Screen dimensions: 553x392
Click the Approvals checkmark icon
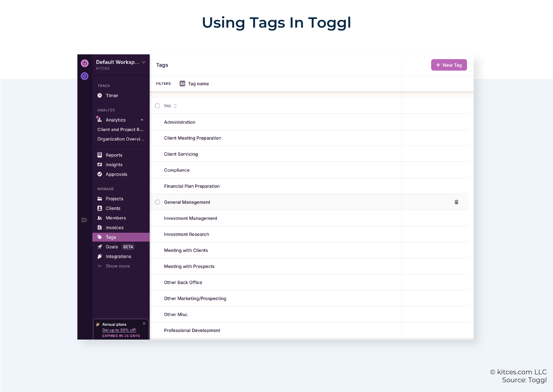[x=100, y=174]
